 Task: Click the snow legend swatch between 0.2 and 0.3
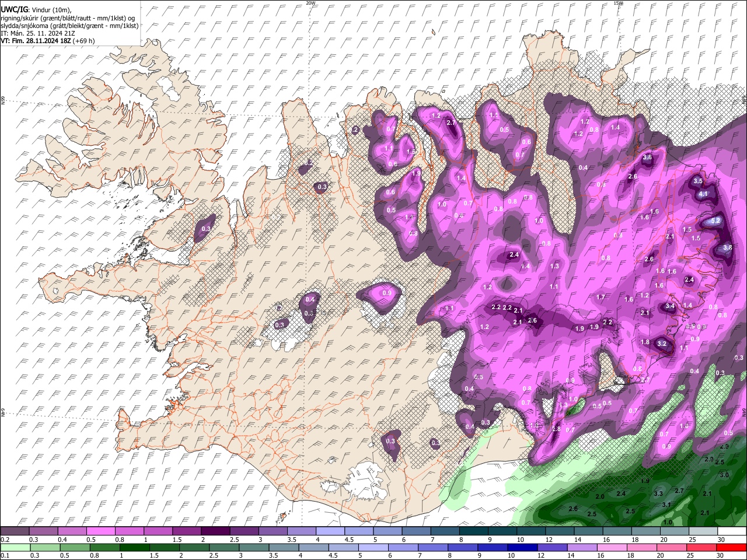tap(15, 531)
